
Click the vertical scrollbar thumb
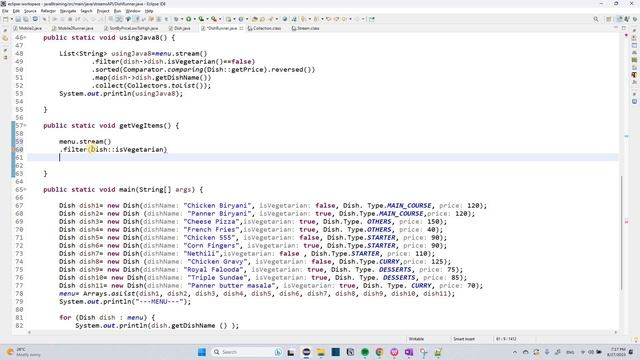(621, 233)
